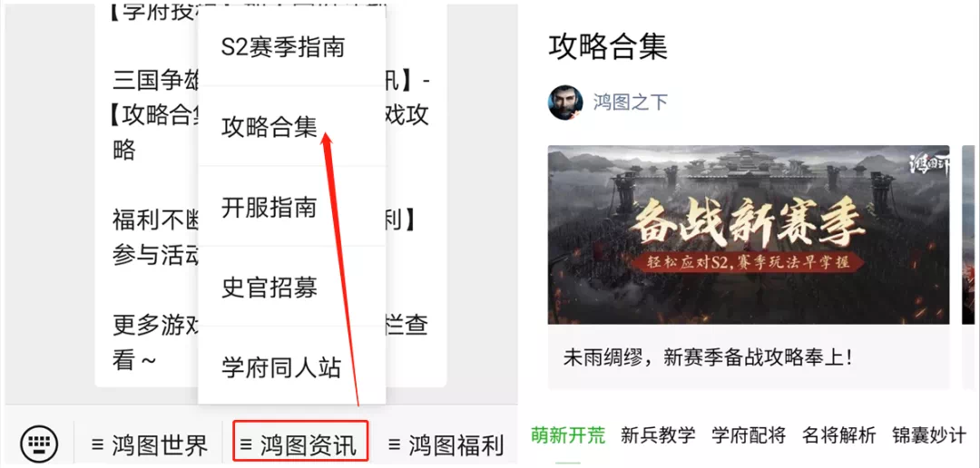Tap the hamburger icon beside 鸿图世界
The width and height of the screenshot is (980, 468).
(97, 445)
